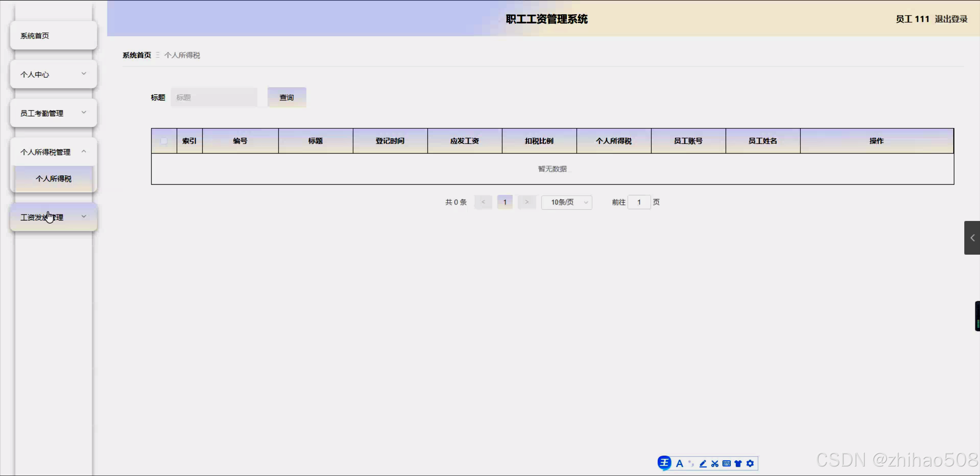Viewport: 980px width, 476px height.
Task: Open the IME settings gear icon
Action: point(750,464)
